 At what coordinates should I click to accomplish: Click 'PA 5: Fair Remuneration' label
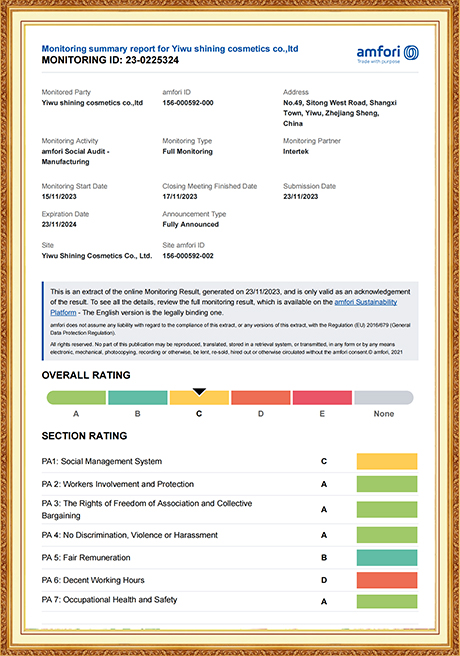coord(86,558)
